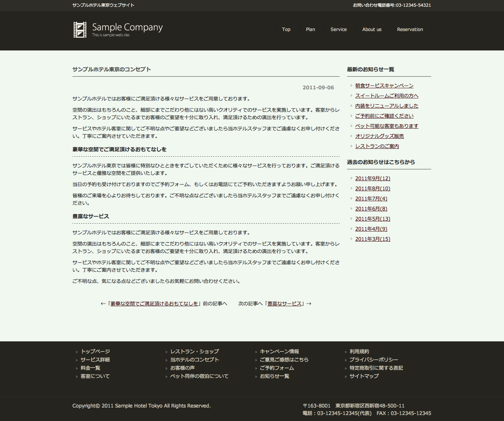
Task: Select the ペット可能な客室もあります link
Action: point(387,126)
